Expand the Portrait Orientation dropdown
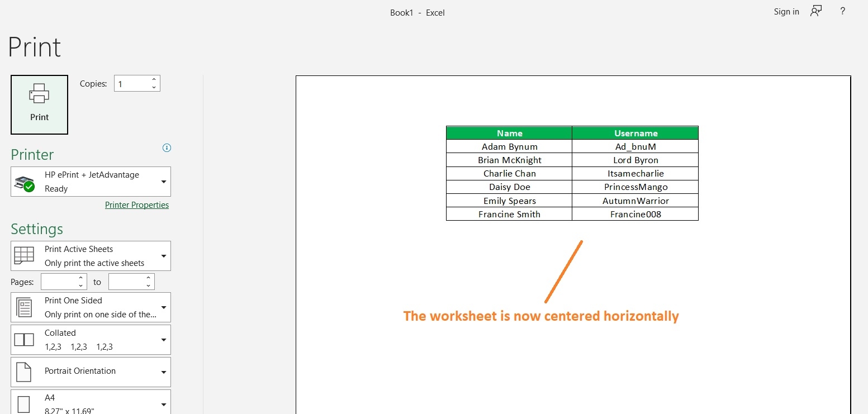The width and height of the screenshot is (868, 414). point(163,372)
